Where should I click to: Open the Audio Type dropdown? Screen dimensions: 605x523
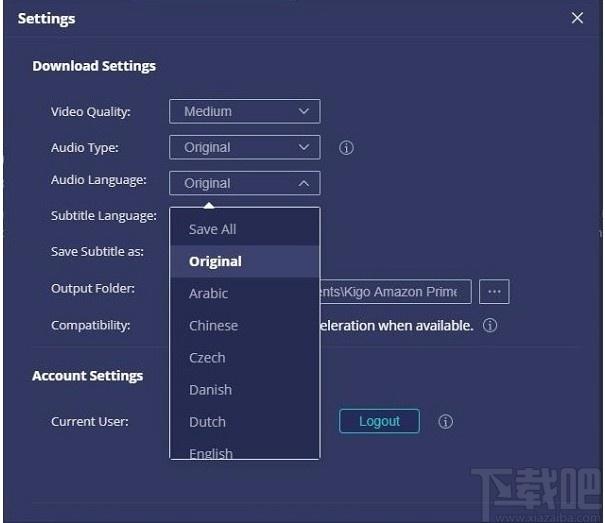tap(245, 147)
